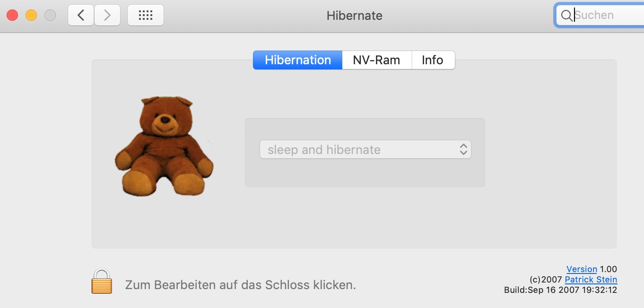Close the Hibernate window

(12, 15)
